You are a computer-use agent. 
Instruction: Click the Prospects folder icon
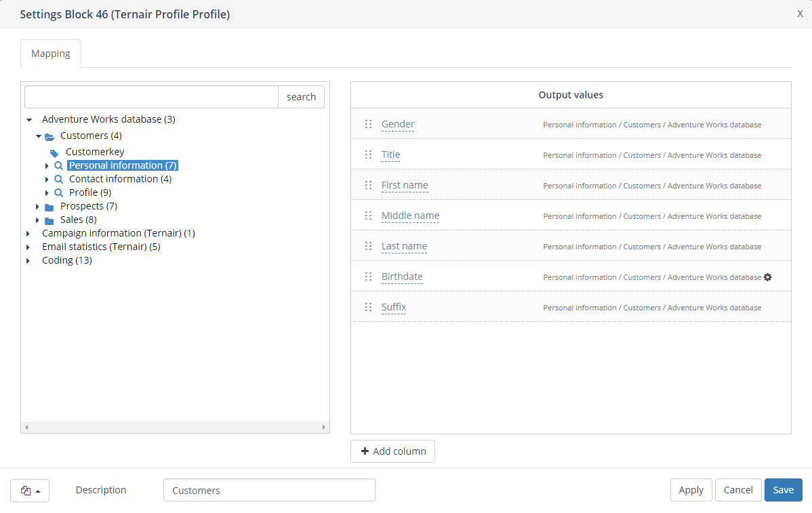point(49,207)
